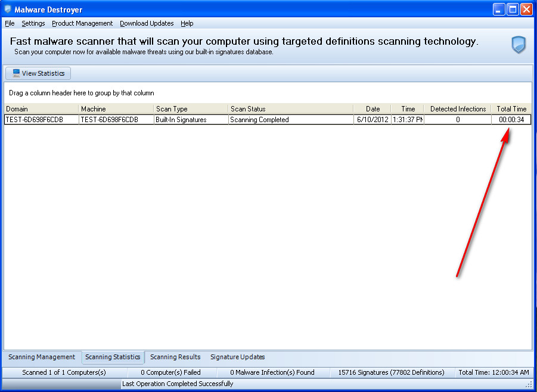The image size is (537, 392).
Task: Open the Settings menu
Action: [x=33, y=23]
